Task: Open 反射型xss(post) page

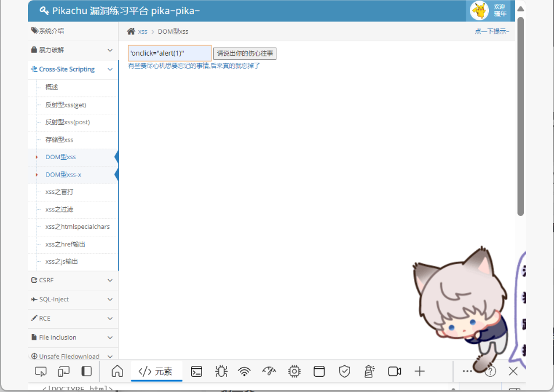Action: point(67,123)
